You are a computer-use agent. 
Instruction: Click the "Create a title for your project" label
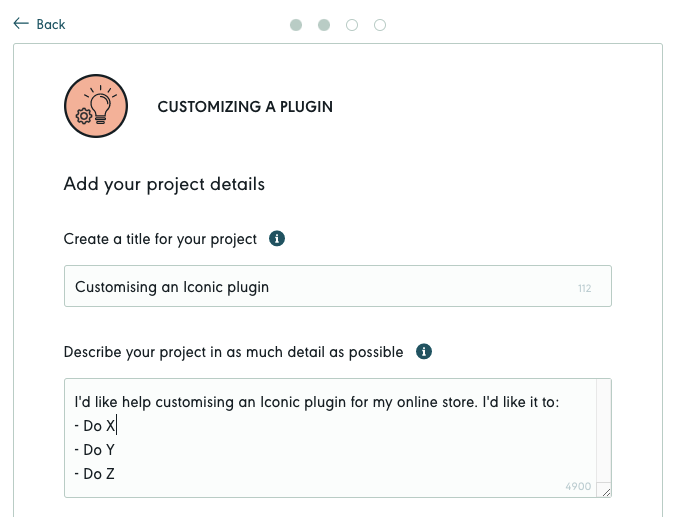click(160, 239)
